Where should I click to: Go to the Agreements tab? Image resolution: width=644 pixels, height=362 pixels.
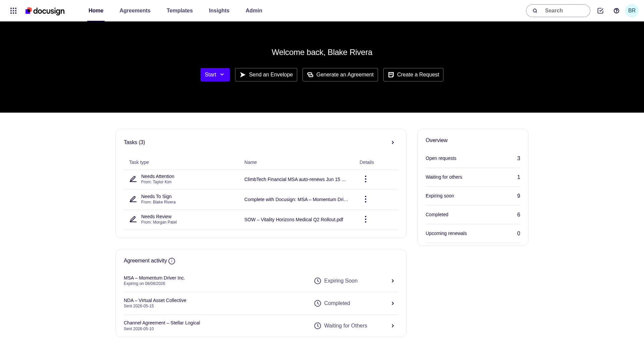135,11
